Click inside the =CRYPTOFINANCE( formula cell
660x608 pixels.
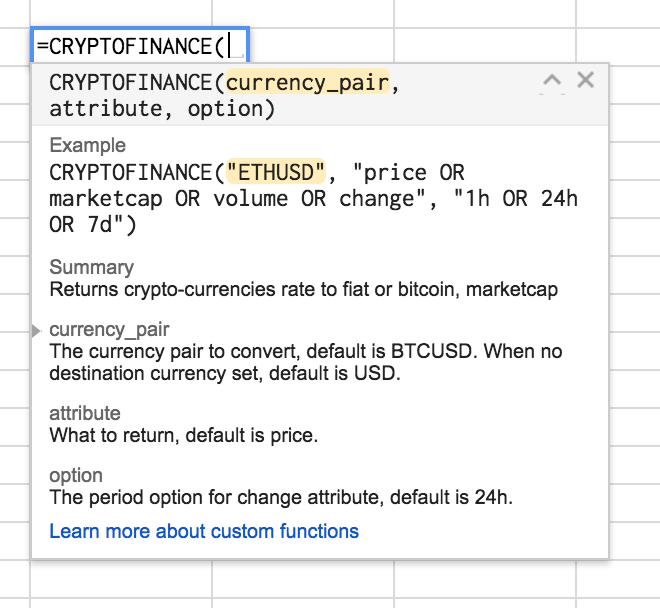pyautogui.click(x=138, y=46)
